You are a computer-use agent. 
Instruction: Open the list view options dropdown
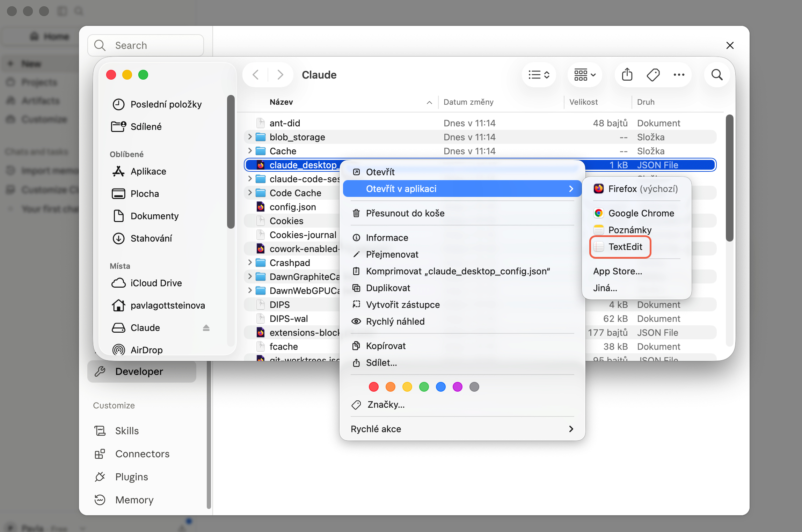[539, 75]
